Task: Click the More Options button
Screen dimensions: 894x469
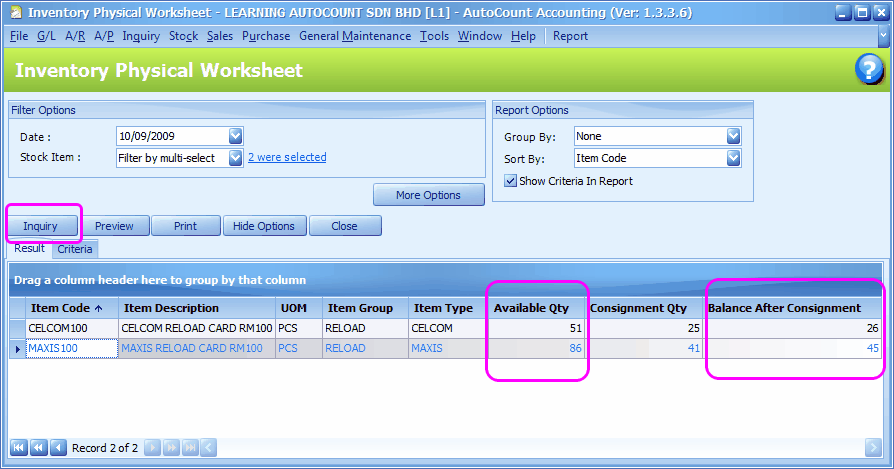Action: tap(429, 195)
